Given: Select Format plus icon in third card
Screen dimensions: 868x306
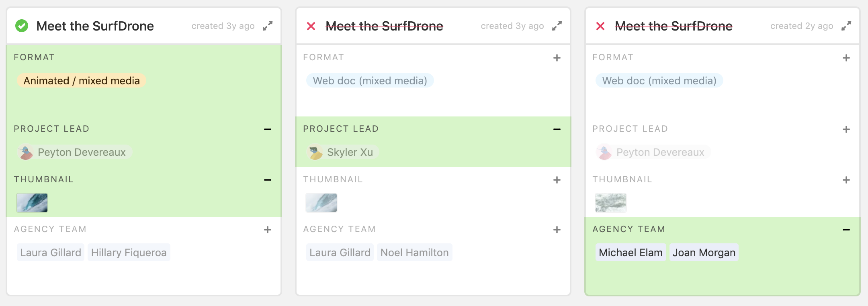Looking at the screenshot, I should [846, 58].
